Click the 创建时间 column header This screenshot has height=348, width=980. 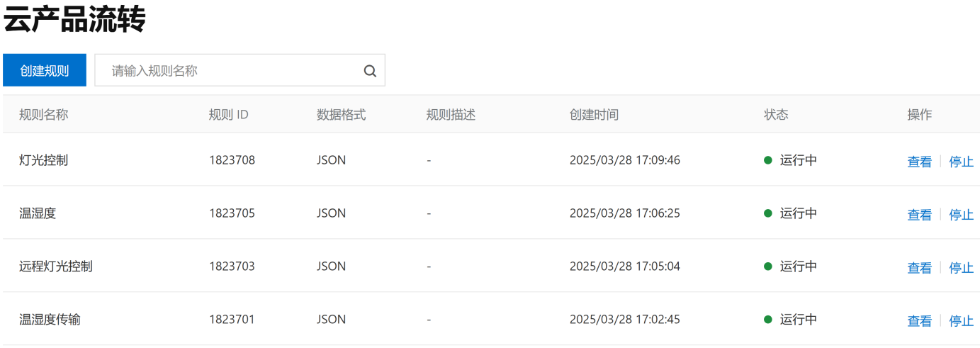coord(594,115)
